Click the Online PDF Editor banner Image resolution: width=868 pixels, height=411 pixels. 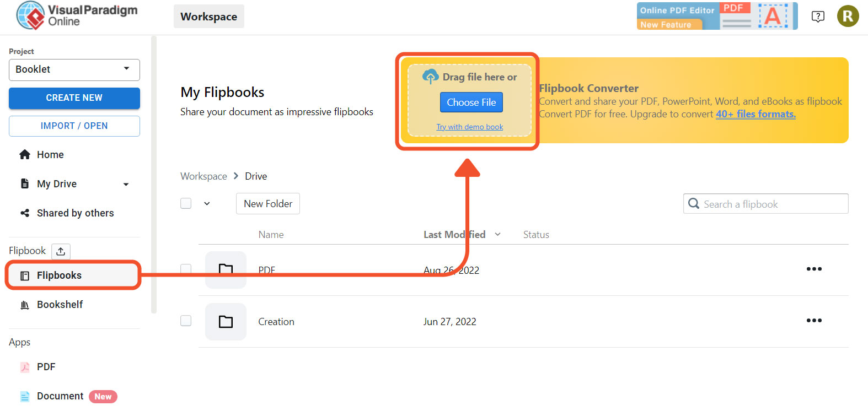point(717,16)
